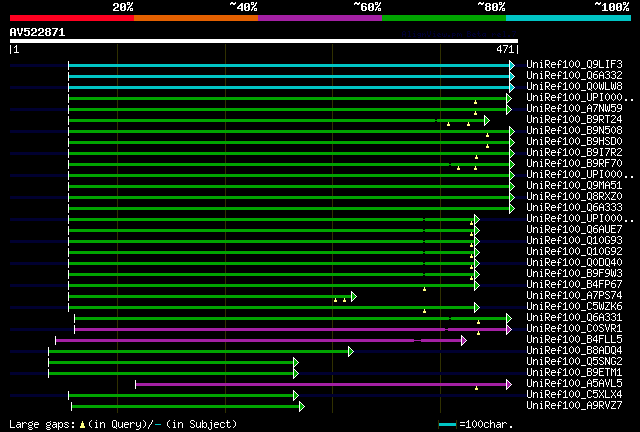Select the UniRef100_Q10G93 label

point(574,241)
